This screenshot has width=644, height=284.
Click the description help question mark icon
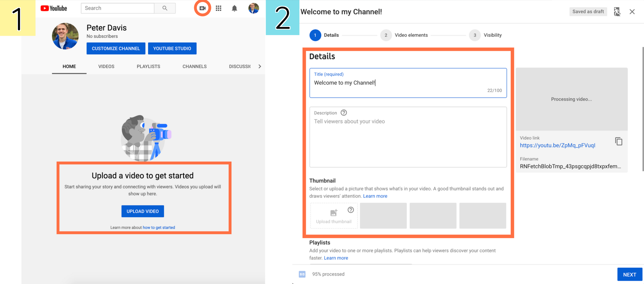(344, 113)
